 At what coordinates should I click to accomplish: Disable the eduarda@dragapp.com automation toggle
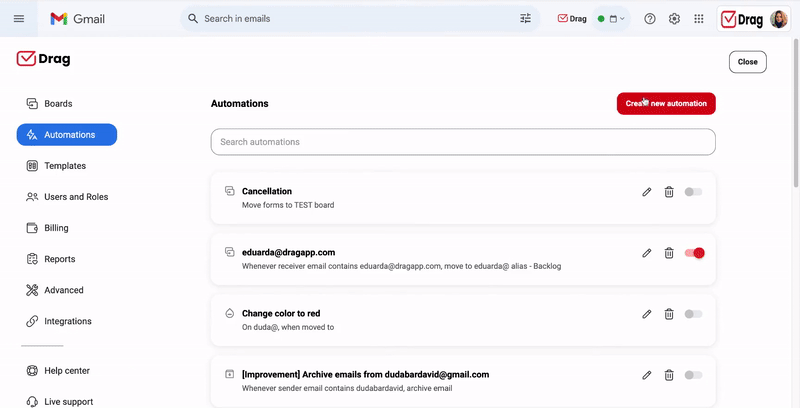(694, 253)
